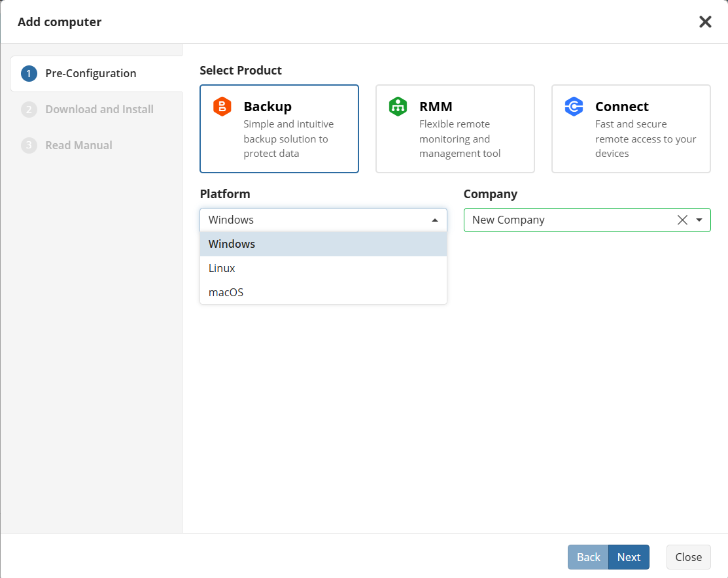Screen dimensions: 728x578
Task: Click the Select Product heading
Action: point(241,70)
